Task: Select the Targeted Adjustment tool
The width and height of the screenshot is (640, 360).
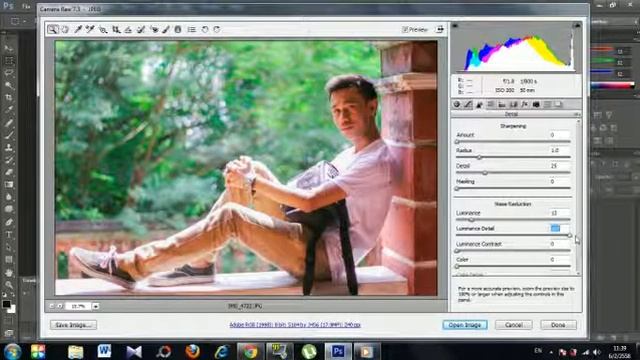Action: click(x=103, y=29)
